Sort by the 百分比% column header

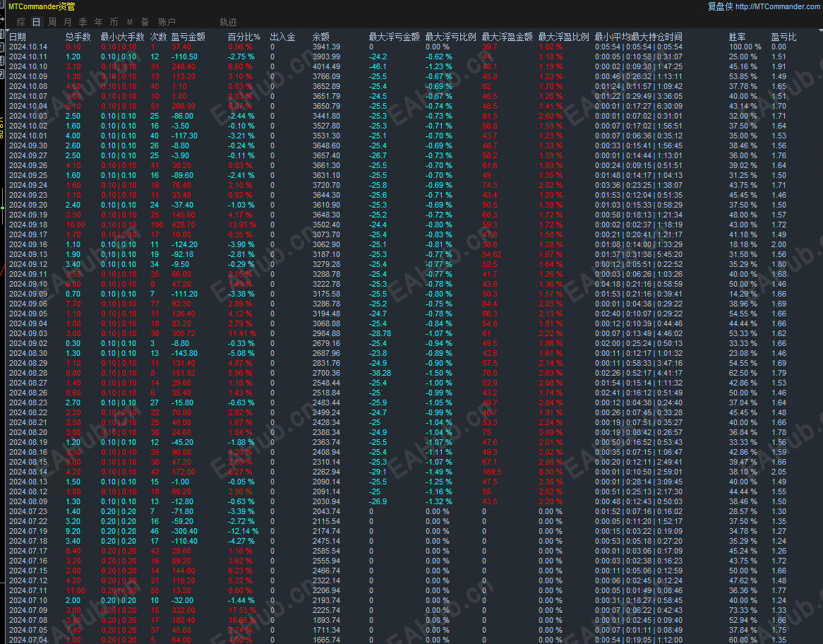[x=244, y=37]
